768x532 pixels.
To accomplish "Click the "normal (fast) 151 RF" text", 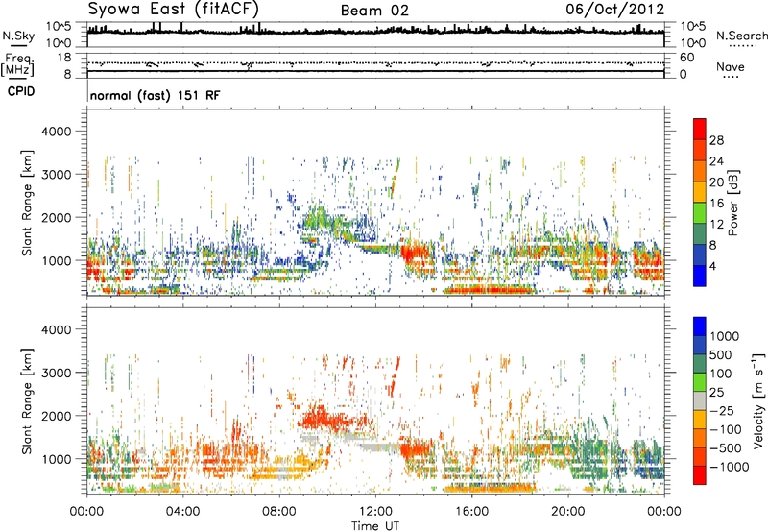I will (156, 95).
